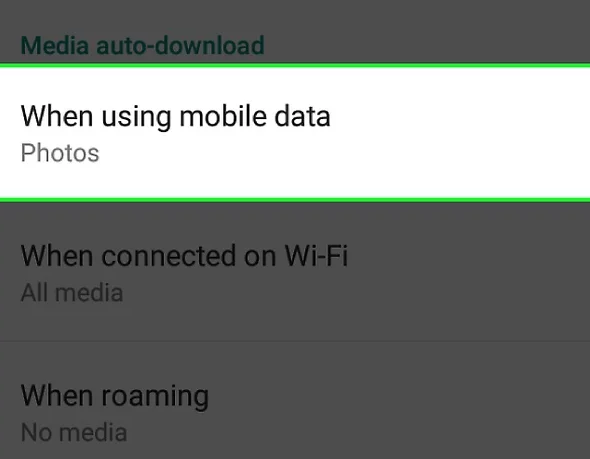Screen dimensions: 590x459
Task: Choose the Wi-Fi auto-download row
Action: [x=295, y=272]
